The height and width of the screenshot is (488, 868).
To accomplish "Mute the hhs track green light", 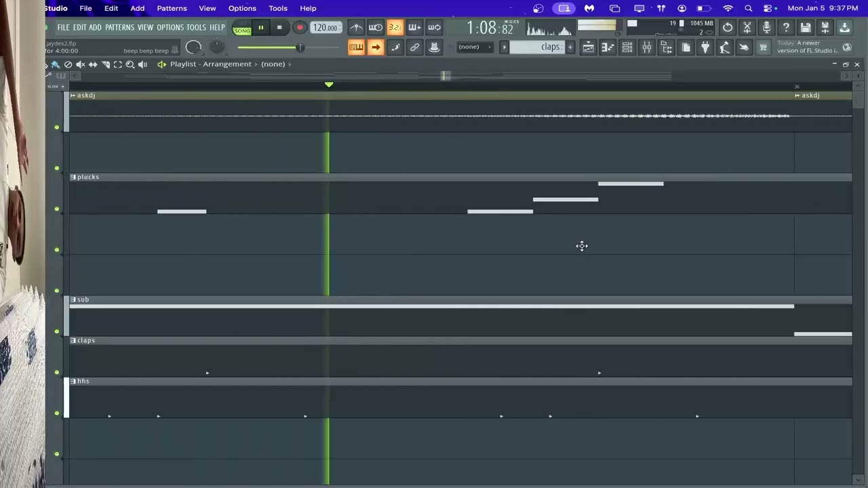I will pyautogui.click(x=57, y=413).
